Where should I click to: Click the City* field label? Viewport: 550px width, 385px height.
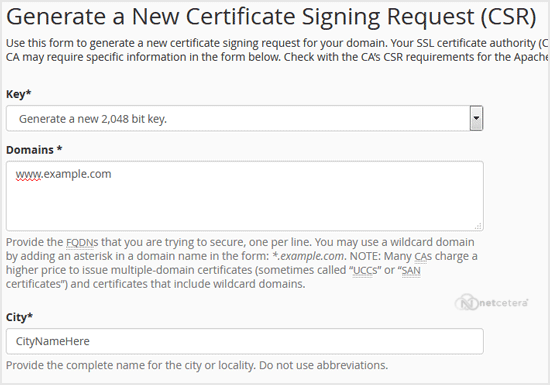click(x=19, y=317)
